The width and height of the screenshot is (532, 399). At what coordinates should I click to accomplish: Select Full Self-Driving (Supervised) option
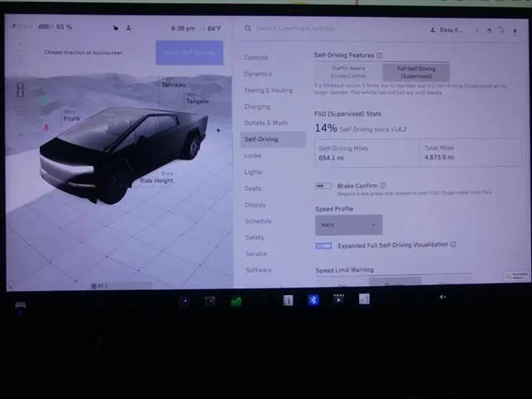pyautogui.click(x=416, y=72)
